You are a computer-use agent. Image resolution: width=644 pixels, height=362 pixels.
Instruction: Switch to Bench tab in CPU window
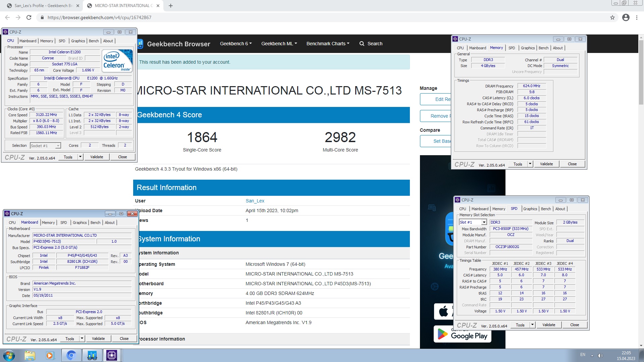tap(94, 41)
